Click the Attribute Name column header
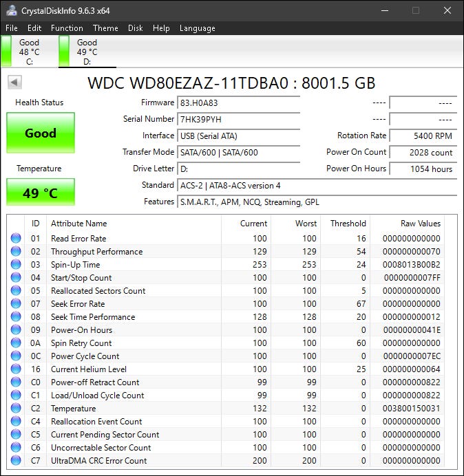 click(78, 224)
